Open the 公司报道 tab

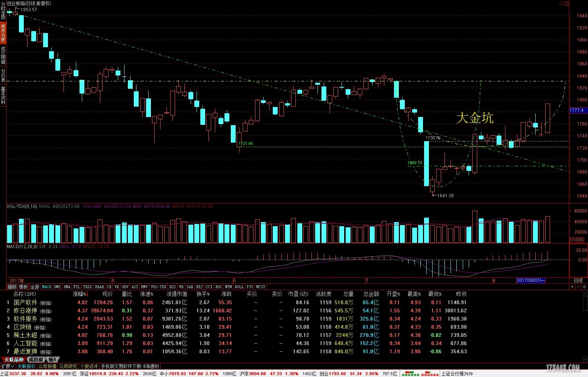coord(48,366)
